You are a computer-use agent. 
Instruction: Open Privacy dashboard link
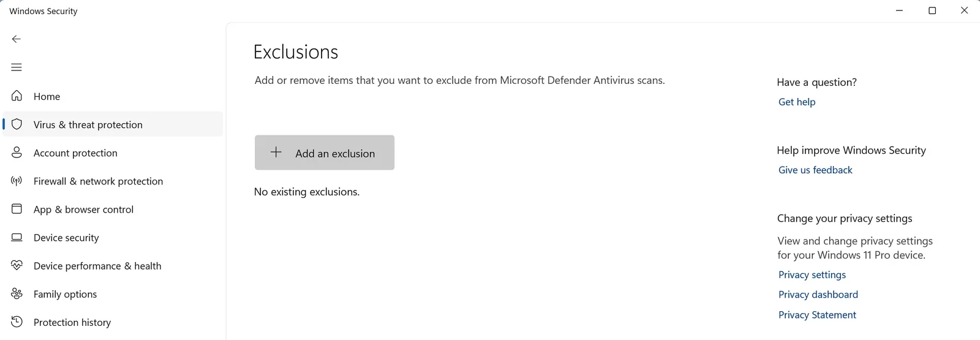click(818, 294)
